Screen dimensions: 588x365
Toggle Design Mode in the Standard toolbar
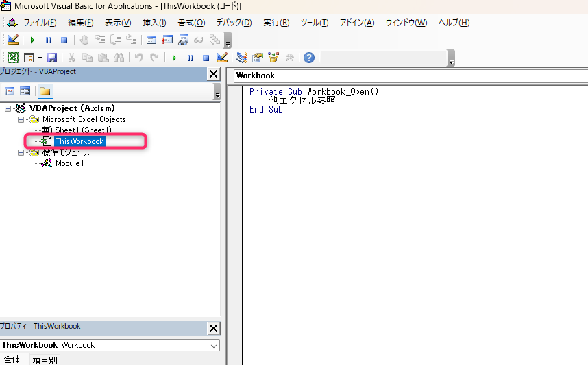tap(221, 58)
